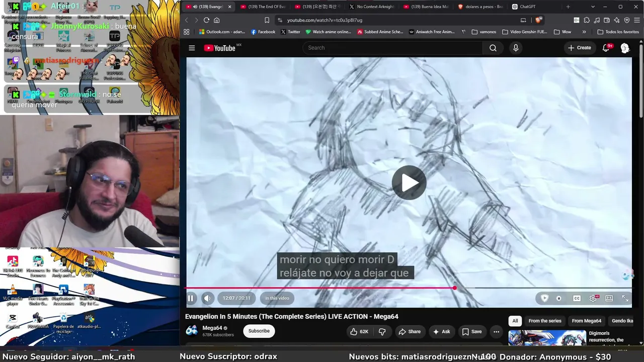Mute the video with the speaker button

coord(207,298)
